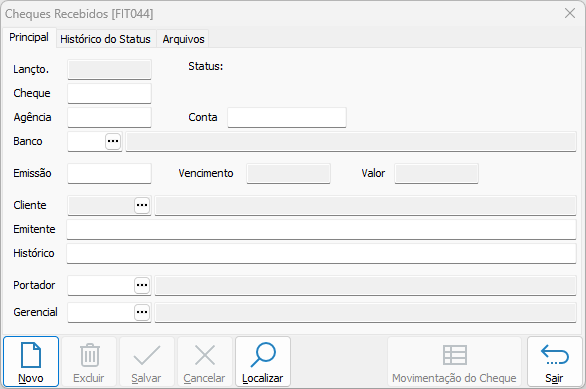Click the Valor label text

[373, 173]
